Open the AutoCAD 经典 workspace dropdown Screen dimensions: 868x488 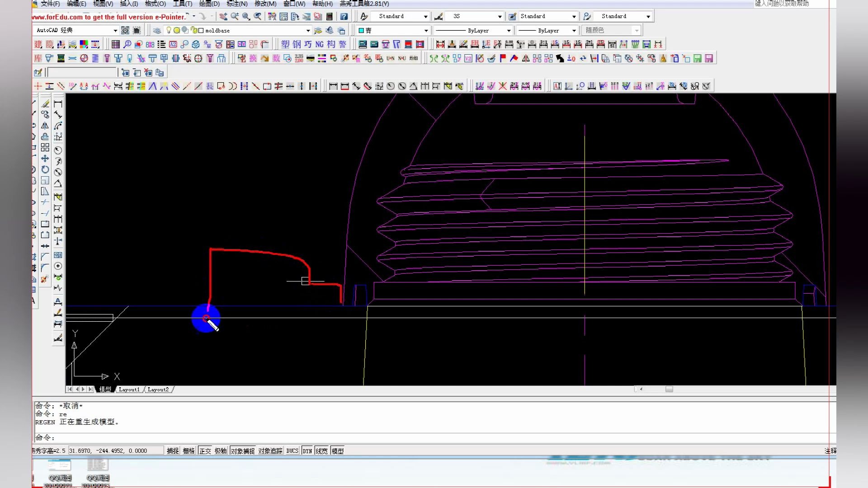pos(115,31)
